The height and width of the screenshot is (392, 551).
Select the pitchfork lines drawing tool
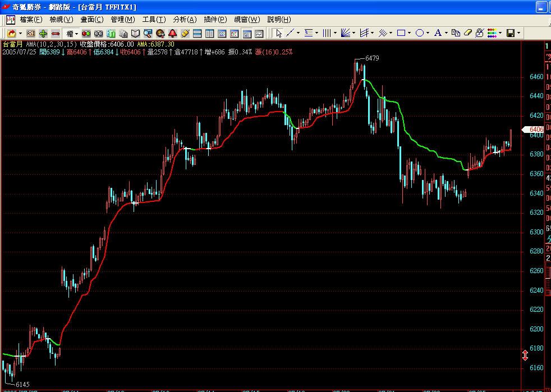point(364,33)
